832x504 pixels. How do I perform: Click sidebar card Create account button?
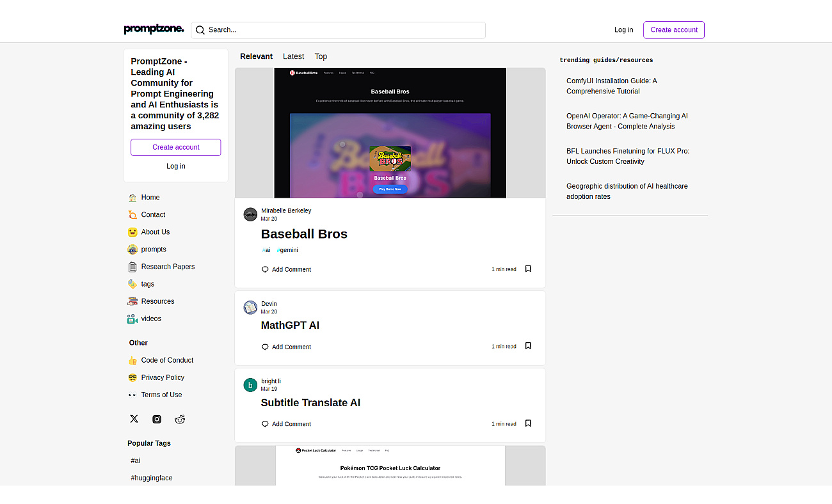tap(176, 147)
